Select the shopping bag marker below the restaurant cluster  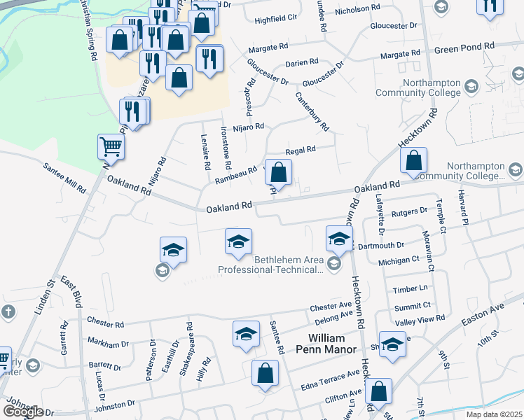click(179, 80)
